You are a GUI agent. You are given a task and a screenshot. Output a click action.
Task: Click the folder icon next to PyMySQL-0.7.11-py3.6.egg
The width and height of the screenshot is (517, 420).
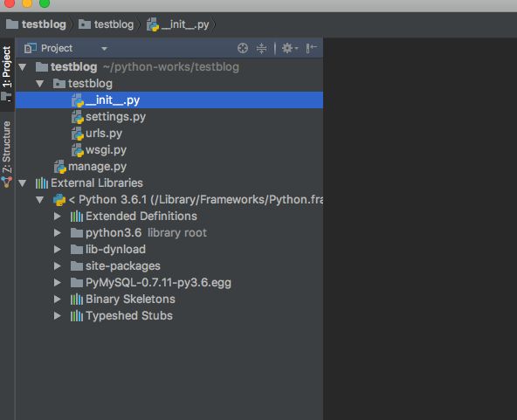click(x=77, y=283)
